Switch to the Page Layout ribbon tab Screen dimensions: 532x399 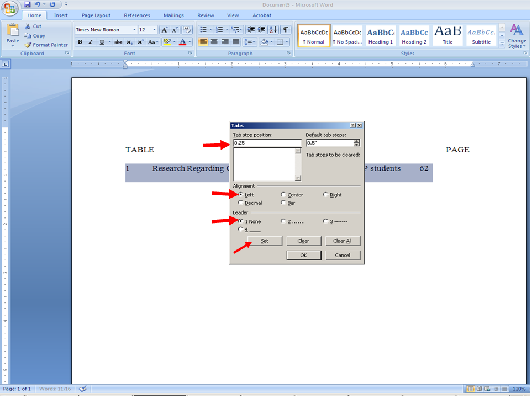coord(97,15)
